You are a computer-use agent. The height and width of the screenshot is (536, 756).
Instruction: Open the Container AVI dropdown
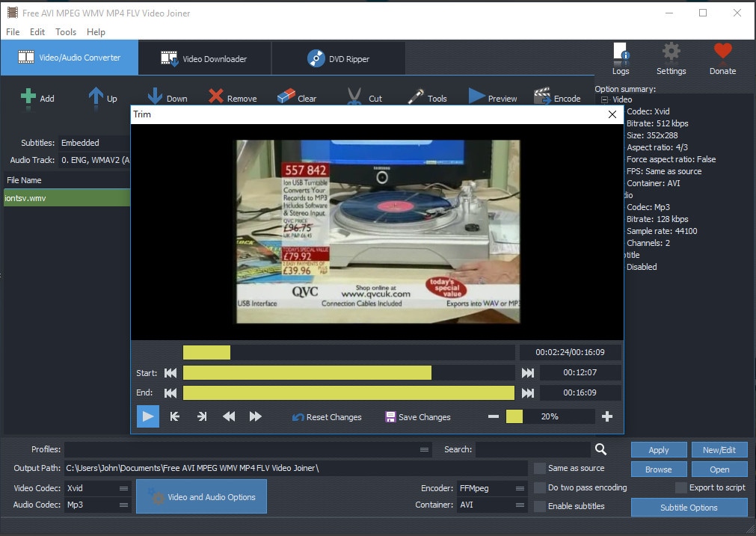pos(492,505)
